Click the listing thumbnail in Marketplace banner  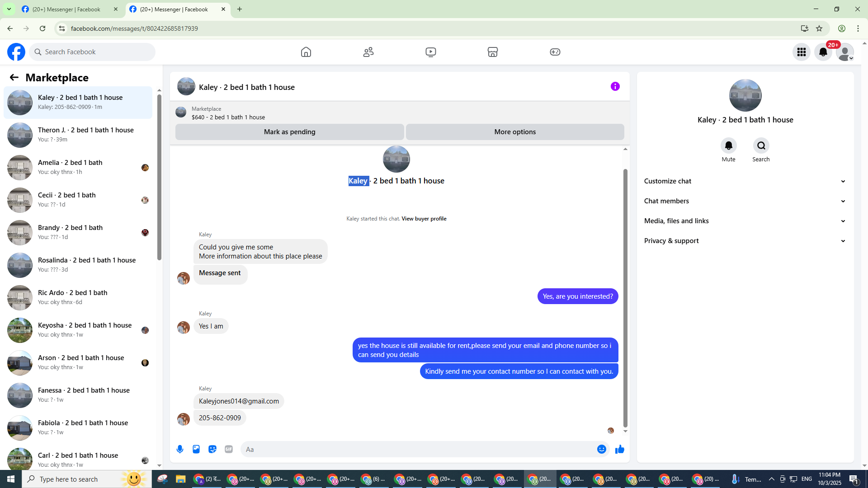[x=181, y=112]
